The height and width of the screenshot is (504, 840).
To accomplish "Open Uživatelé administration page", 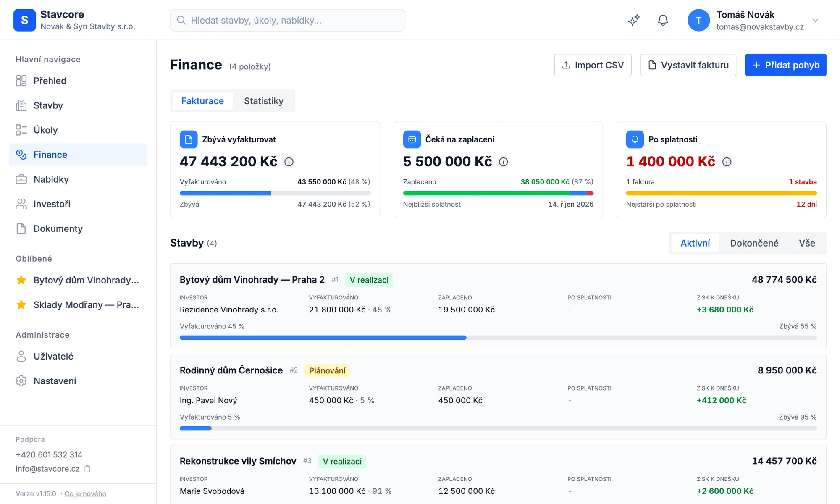I will coord(78,356).
